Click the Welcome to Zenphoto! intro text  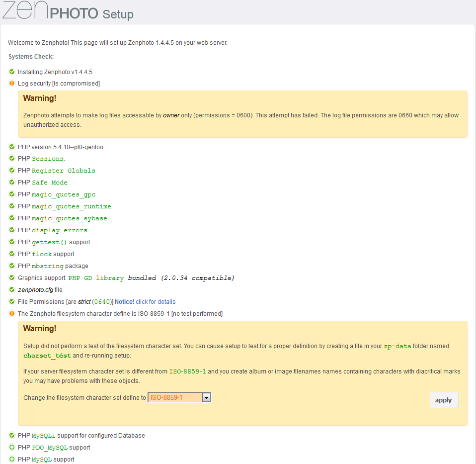coord(118,43)
